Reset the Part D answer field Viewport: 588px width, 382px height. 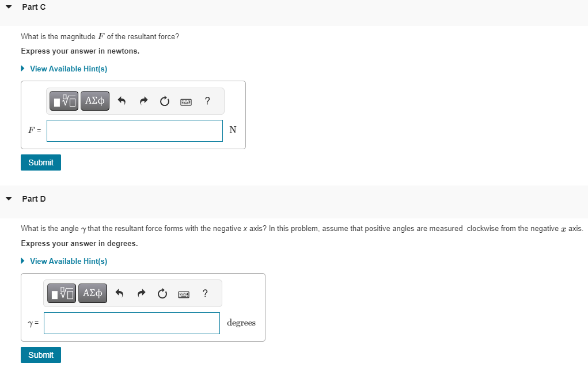(x=162, y=293)
